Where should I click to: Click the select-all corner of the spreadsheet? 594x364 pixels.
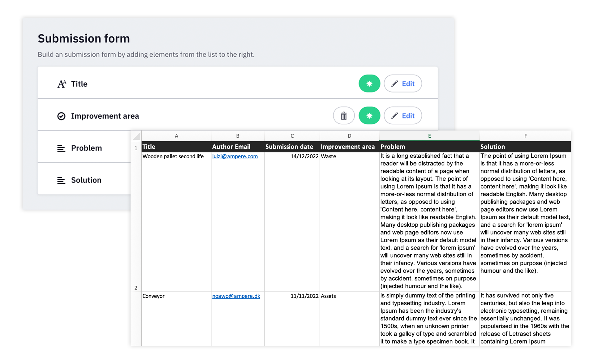[x=136, y=136]
